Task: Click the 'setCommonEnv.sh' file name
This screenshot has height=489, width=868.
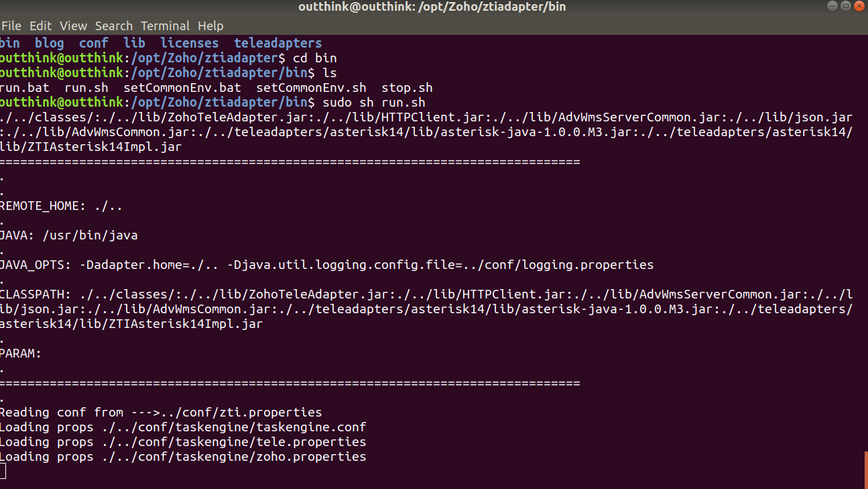Action: point(312,87)
